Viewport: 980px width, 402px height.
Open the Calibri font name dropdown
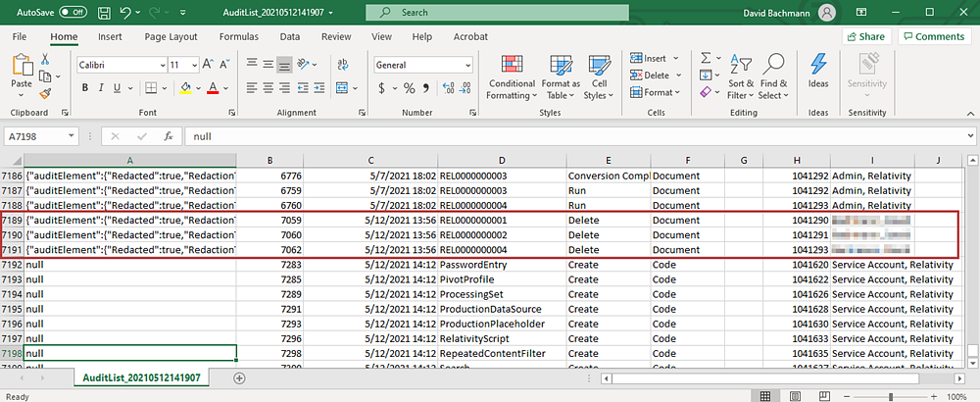click(163, 65)
